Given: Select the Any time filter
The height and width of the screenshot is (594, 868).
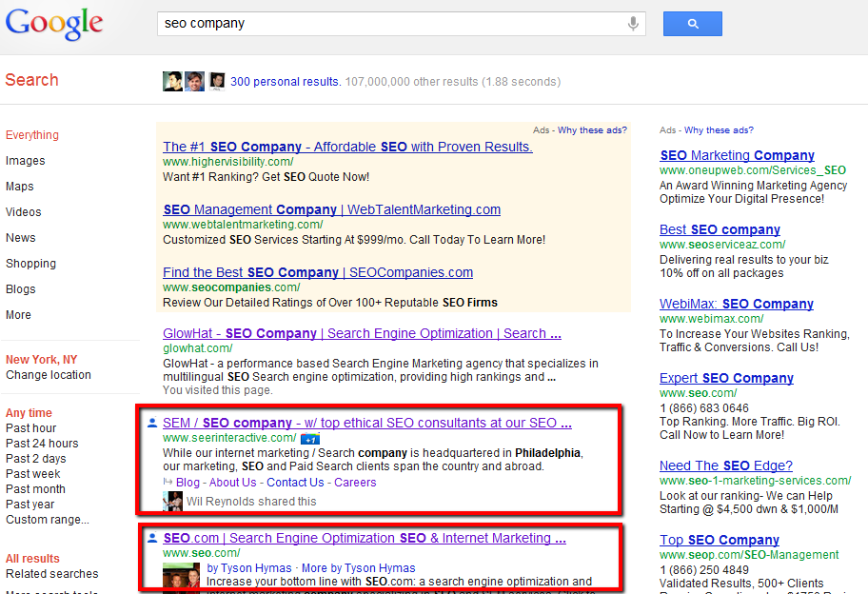Looking at the screenshot, I should 29,413.
